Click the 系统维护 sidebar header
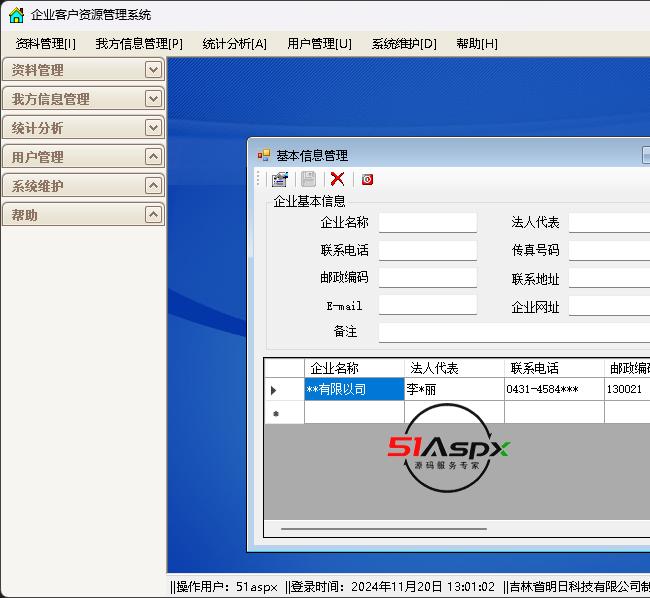Screen dimensions: 650x598 click(83, 186)
